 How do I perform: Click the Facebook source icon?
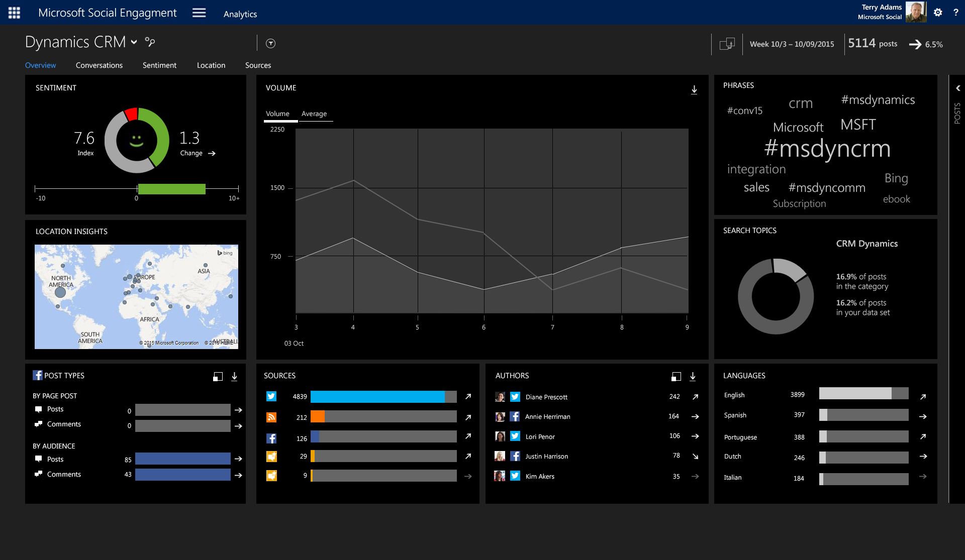pyautogui.click(x=271, y=438)
